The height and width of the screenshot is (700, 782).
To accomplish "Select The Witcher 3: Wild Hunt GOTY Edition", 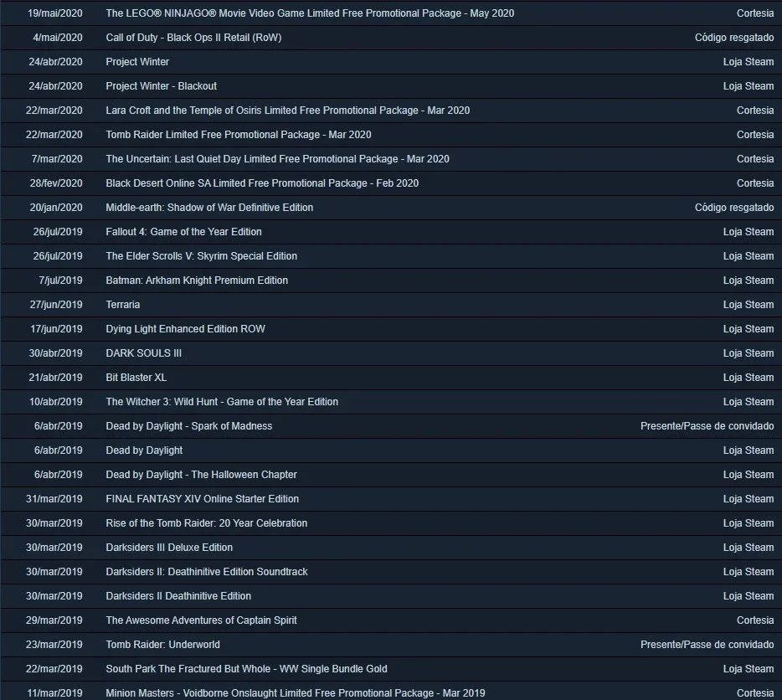I will point(222,402).
